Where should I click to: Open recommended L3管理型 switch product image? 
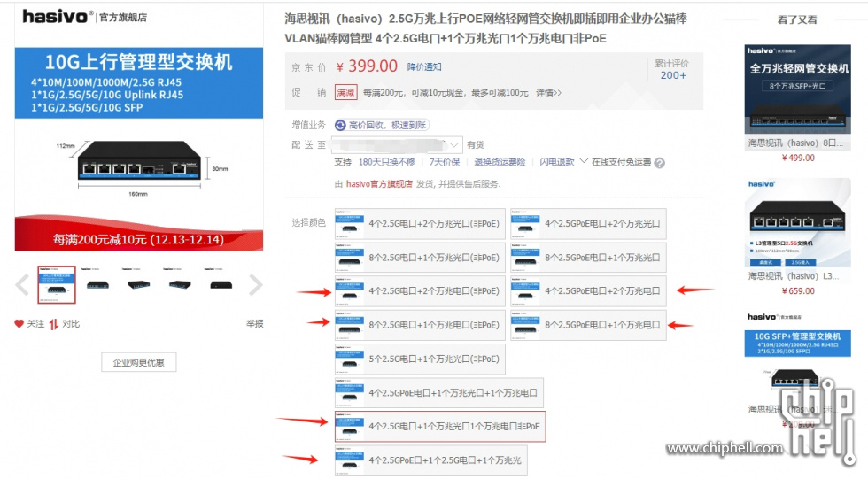point(798,222)
